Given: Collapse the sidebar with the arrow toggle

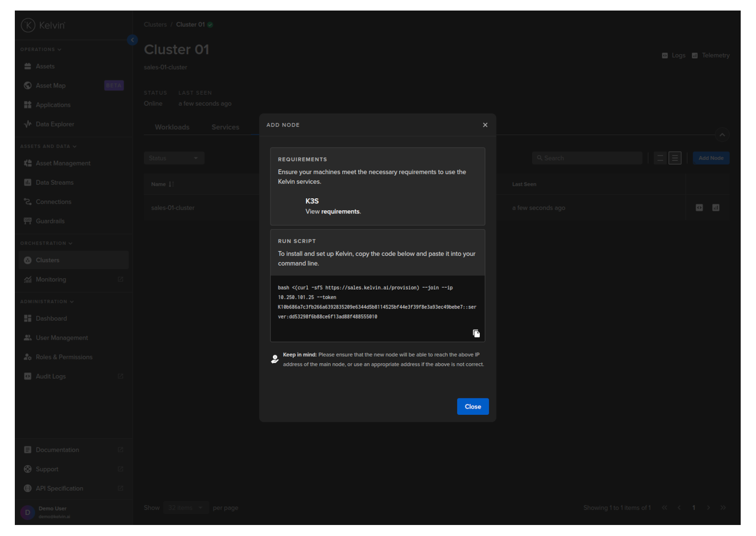Looking at the screenshot, I should pos(133,40).
